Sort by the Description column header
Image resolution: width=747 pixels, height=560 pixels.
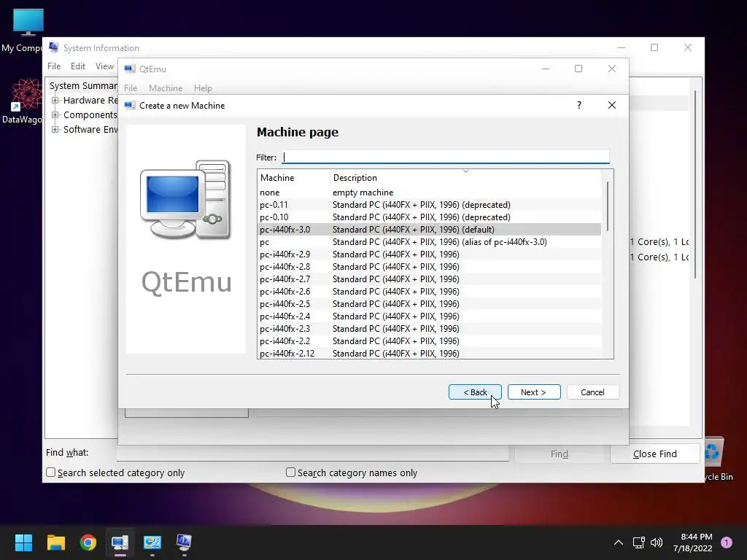[465, 178]
